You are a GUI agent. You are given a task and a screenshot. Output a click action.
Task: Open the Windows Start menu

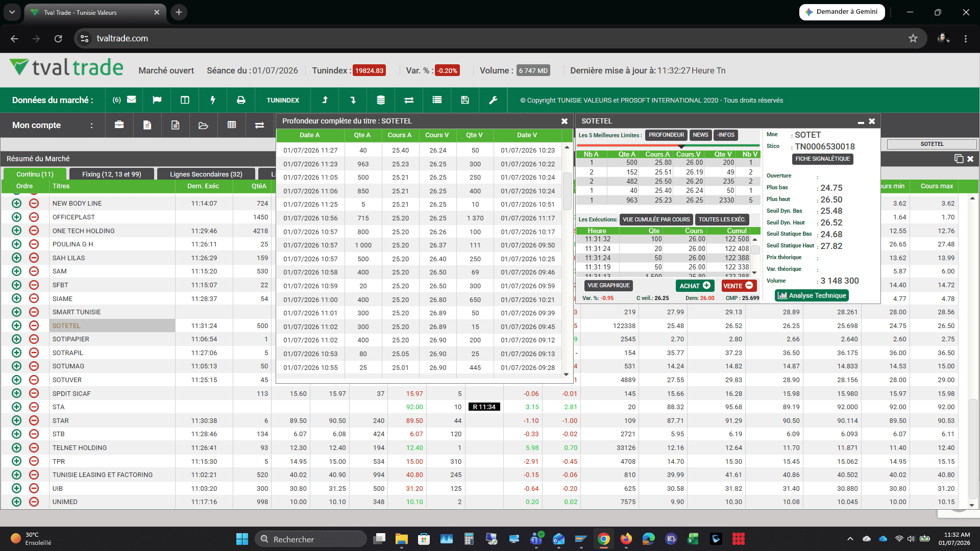[x=242, y=539]
